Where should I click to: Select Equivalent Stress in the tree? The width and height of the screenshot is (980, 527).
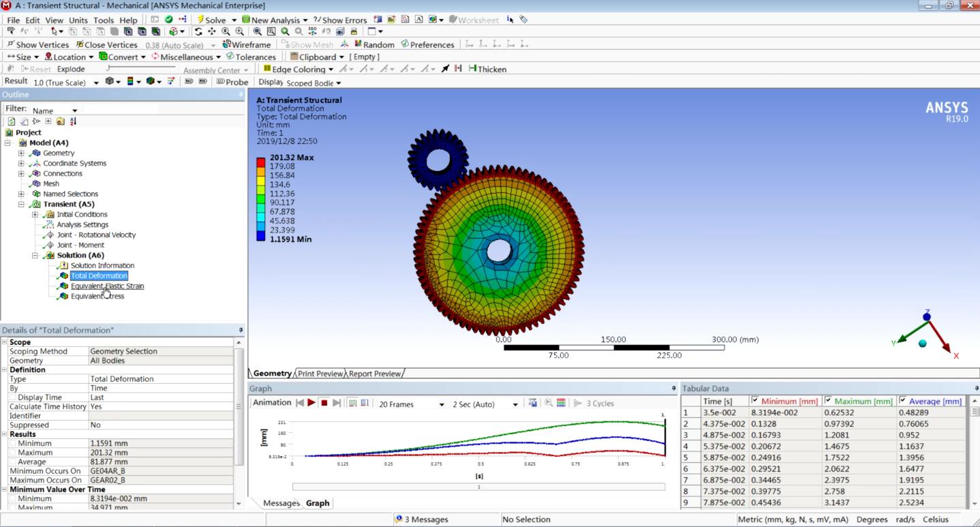(x=97, y=296)
